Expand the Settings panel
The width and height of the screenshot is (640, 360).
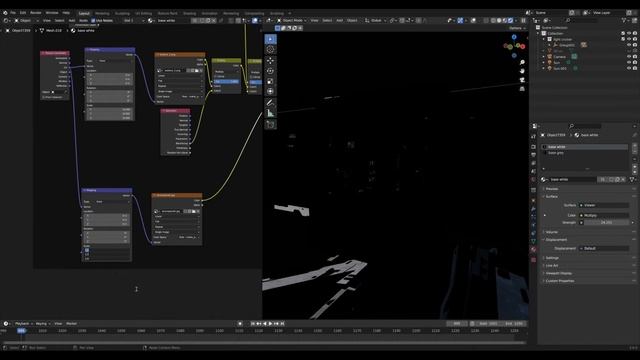552,258
